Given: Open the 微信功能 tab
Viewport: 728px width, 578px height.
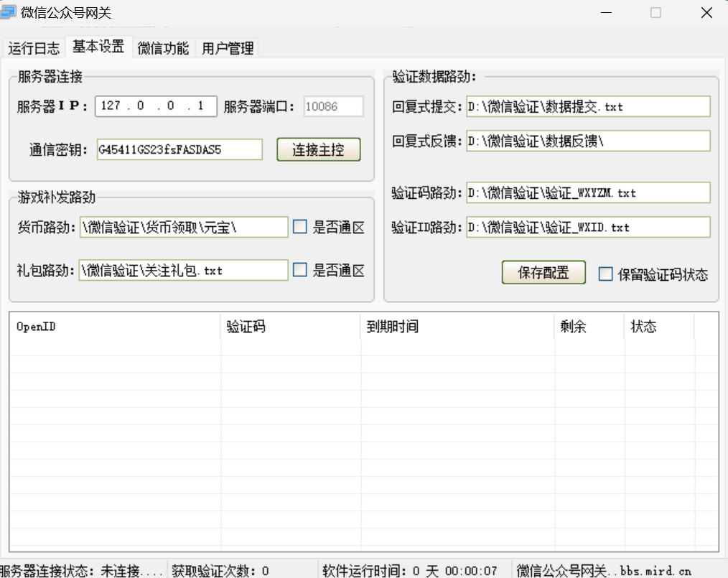Looking at the screenshot, I should pyautogui.click(x=163, y=48).
